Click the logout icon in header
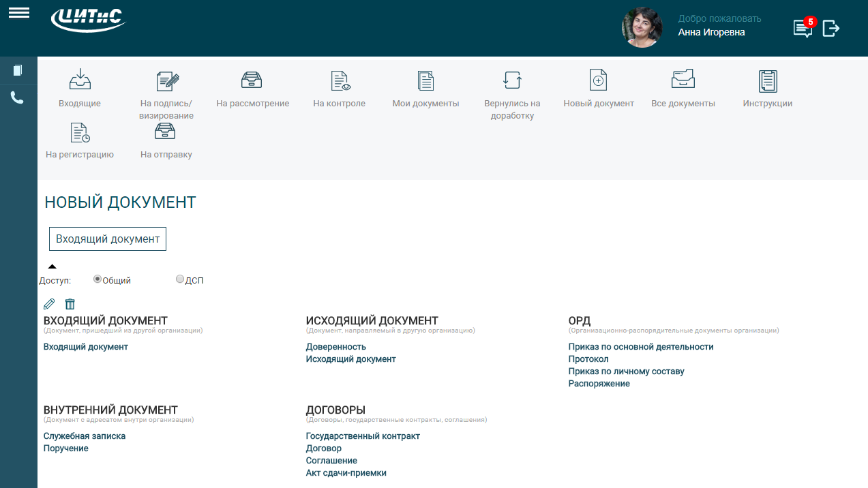The image size is (868, 488). (x=830, y=28)
